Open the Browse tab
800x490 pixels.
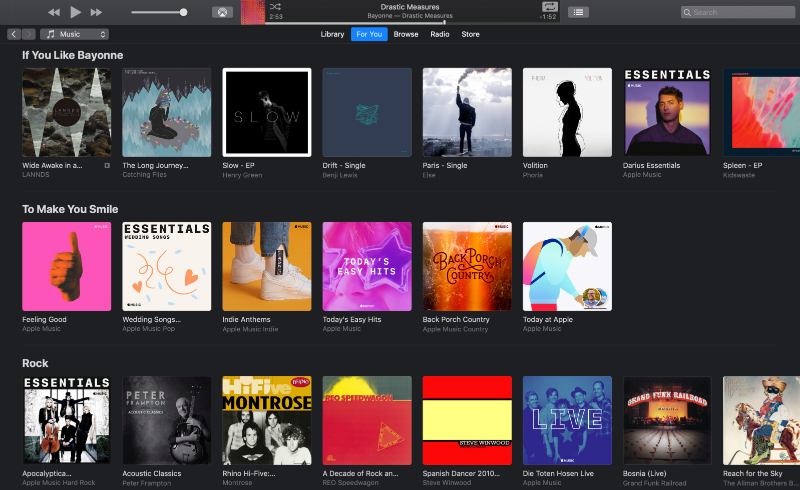(x=406, y=34)
